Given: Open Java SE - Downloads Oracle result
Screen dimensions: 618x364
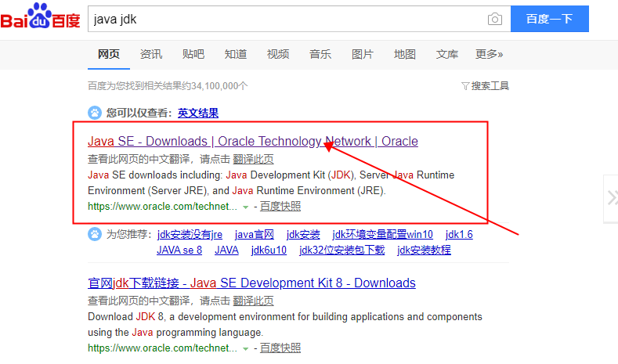Looking at the screenshot, I should coord(253,141).
